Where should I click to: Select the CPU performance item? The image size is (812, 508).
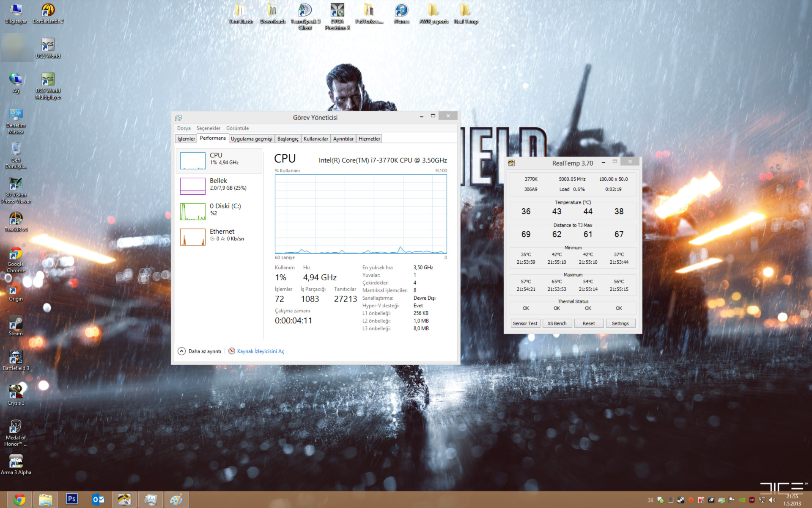click(x=219, y=160)
